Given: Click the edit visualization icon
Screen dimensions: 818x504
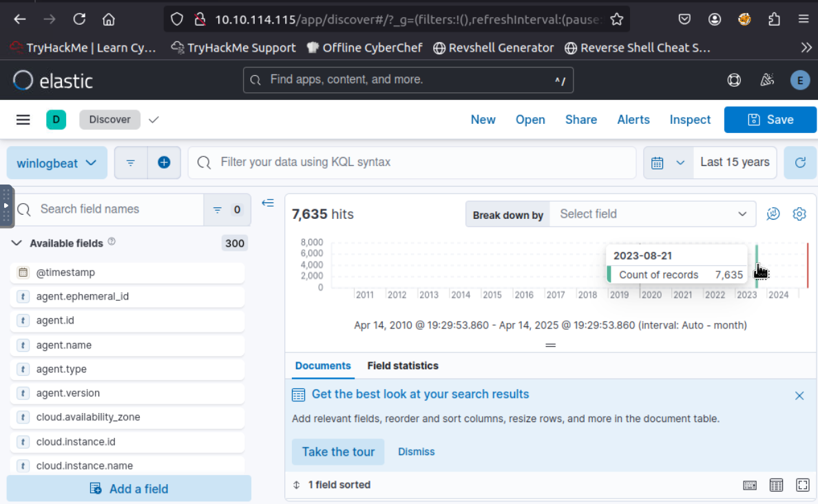Looking at the screenshot, I should (773, 214).
